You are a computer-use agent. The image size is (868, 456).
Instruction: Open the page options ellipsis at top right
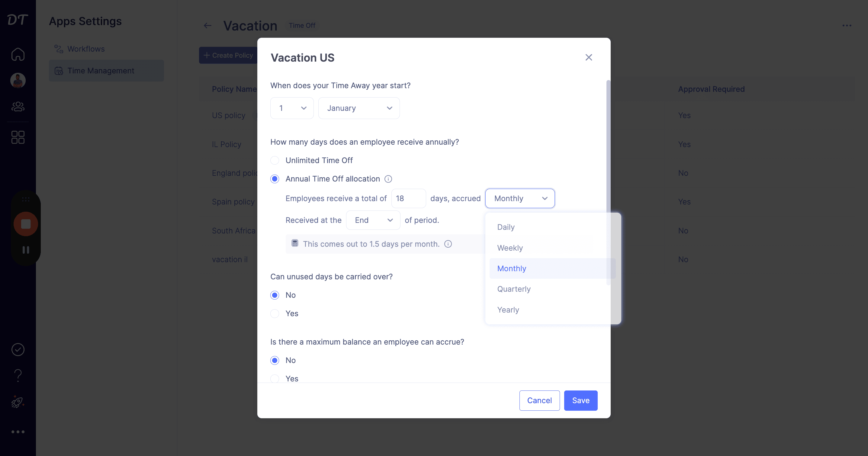[x=847, y=26]
